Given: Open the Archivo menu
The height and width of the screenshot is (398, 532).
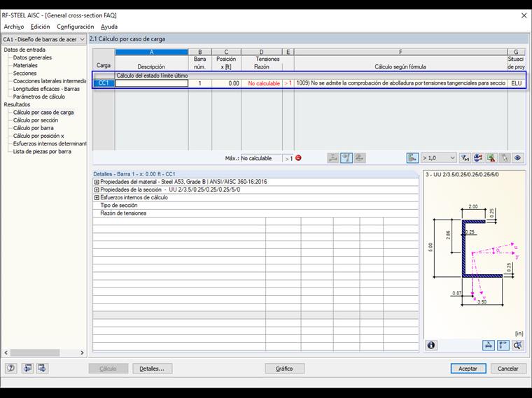Looking at the screenshot, I should click(14, 27).
